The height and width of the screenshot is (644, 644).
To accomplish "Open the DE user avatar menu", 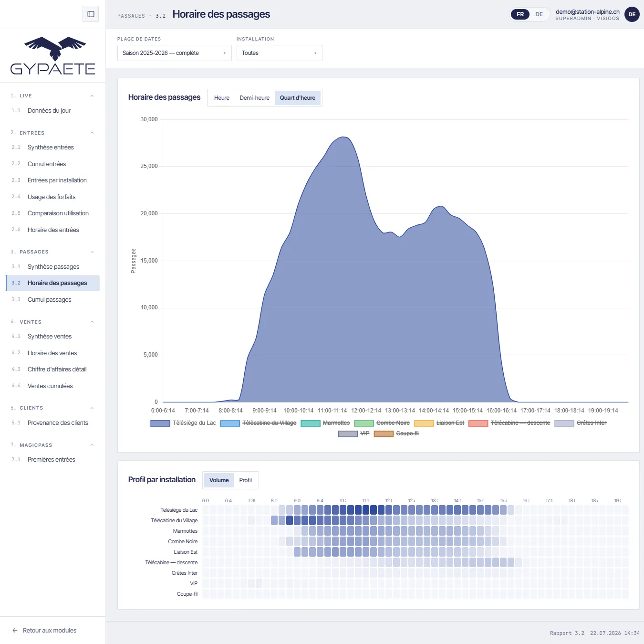I will 632,14.
